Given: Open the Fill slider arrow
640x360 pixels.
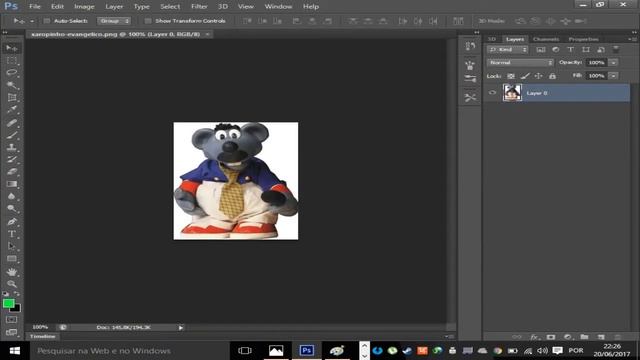Looking at the screenshot, I should (613, 76).
